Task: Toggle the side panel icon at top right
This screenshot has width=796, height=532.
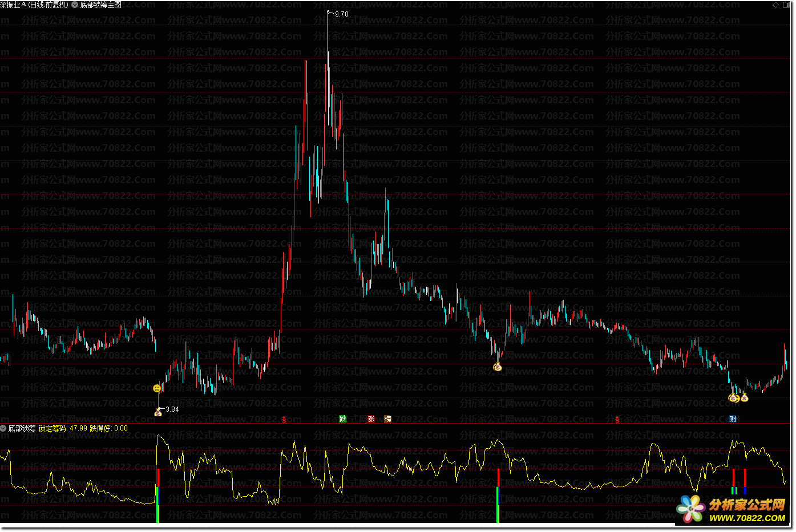Action: point(786,5)
